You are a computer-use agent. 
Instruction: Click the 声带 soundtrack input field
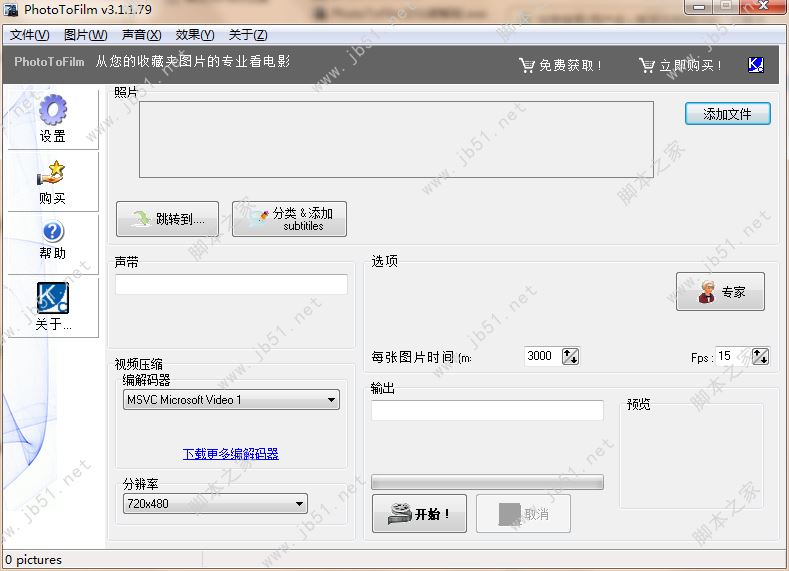click(x=231, y=284)
